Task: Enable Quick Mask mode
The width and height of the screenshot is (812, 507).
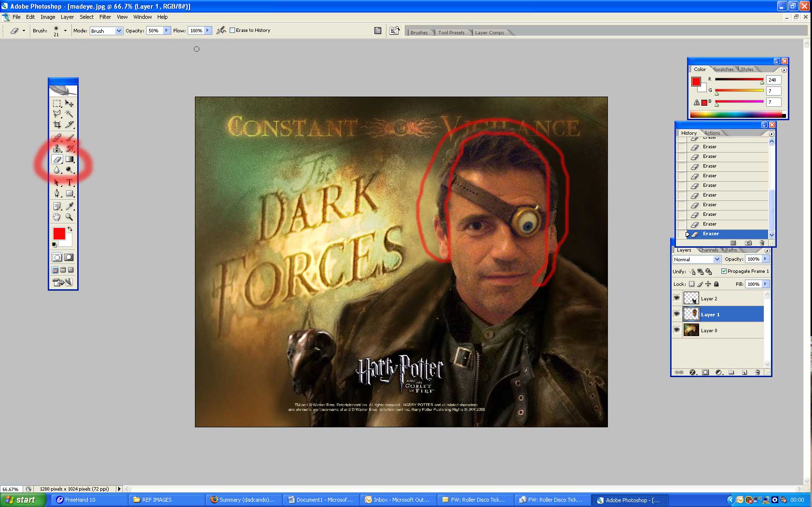Action: (69, 257)
